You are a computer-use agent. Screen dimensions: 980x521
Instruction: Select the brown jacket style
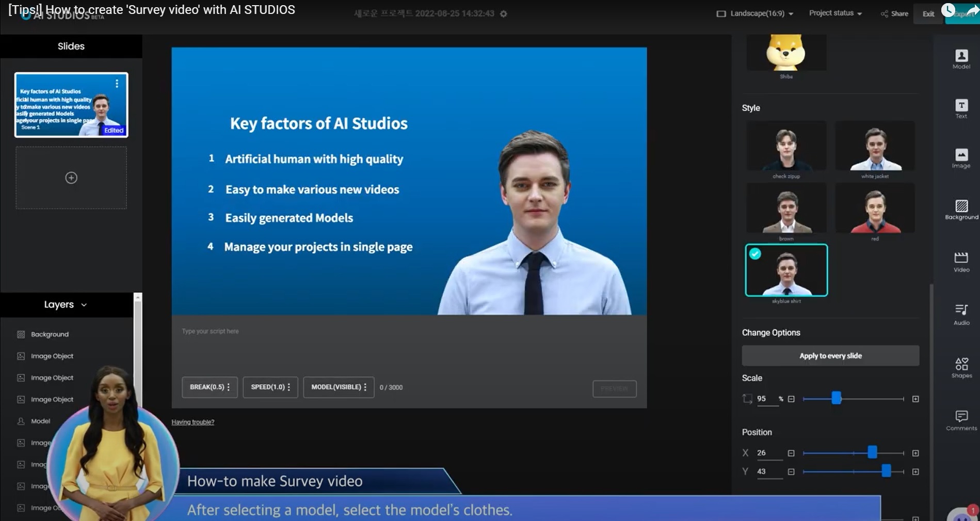point(786,208)
